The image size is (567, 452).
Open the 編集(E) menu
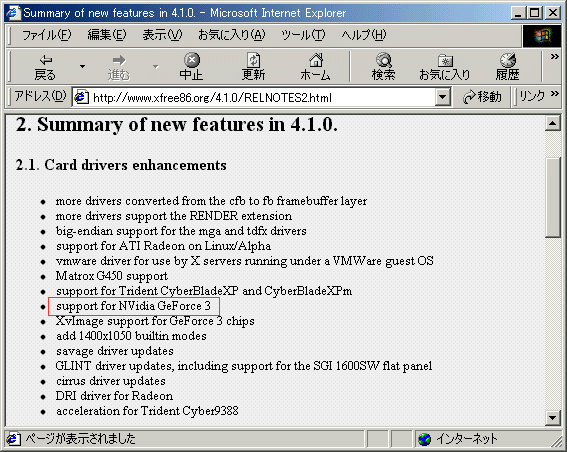[107, 35]
